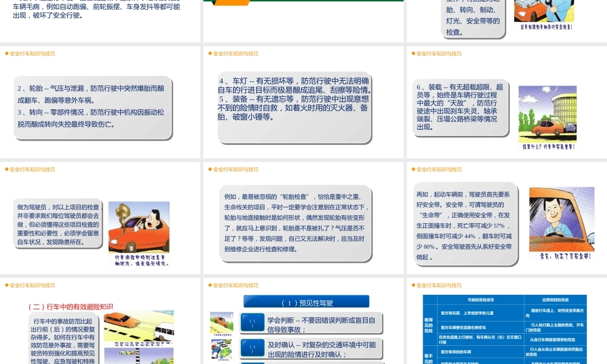Click the orange diamond bullet on the 4、车灯 slide

pyautogui.click(x=210, y=53)
